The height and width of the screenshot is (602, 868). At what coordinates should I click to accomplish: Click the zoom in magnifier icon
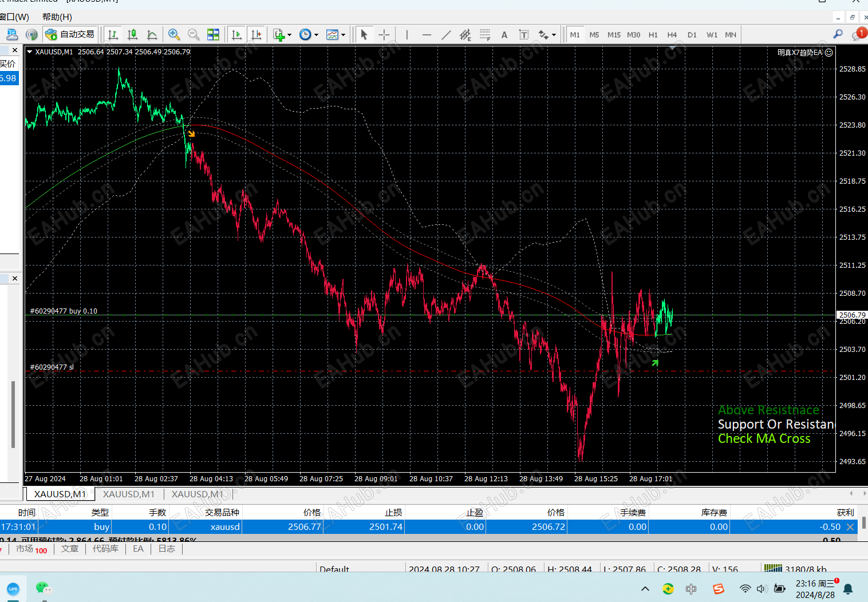[x=174, y=35]
